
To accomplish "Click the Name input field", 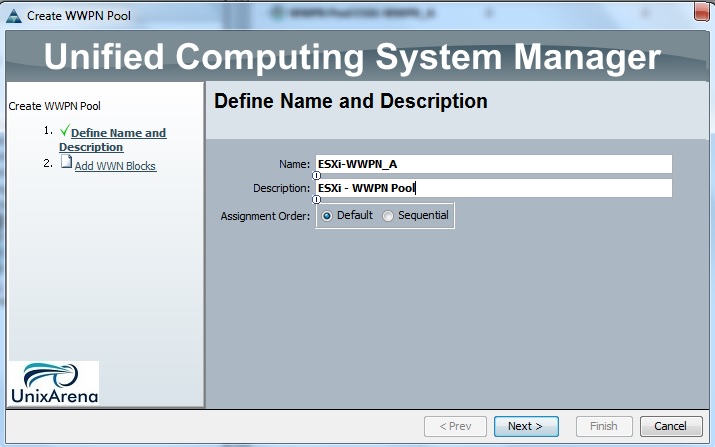I will tap(493, 164).
